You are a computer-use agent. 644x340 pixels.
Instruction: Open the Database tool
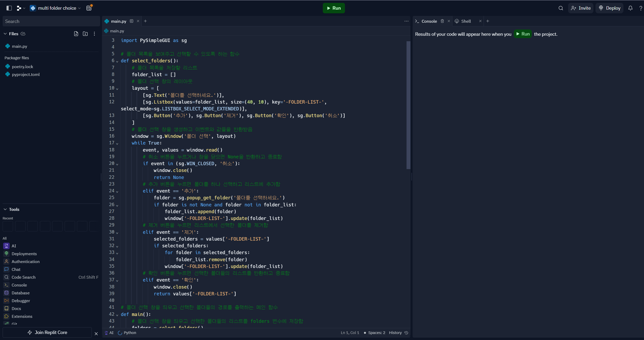click(20, 293)
